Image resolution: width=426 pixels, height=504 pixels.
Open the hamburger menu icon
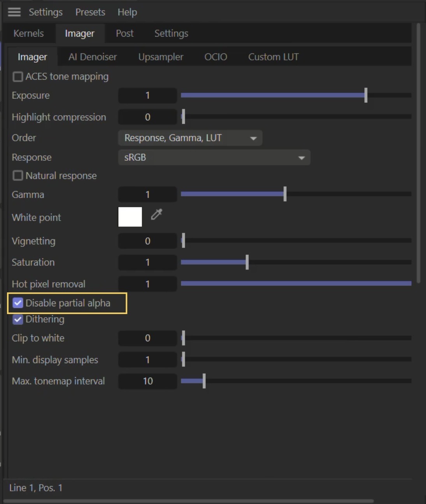click(14, 12)
